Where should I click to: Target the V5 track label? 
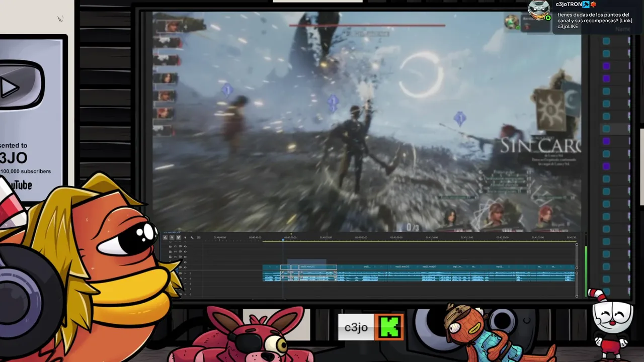tap(175, 246)
